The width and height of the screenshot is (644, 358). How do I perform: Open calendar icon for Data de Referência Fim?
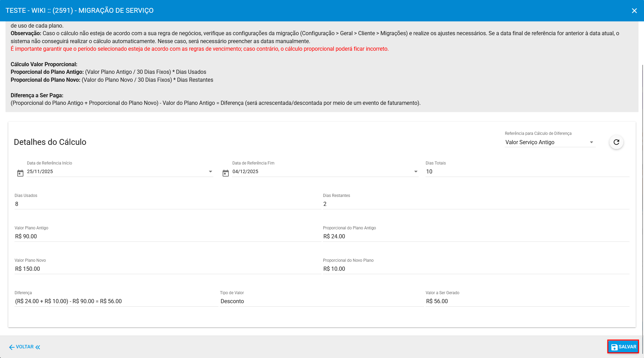coord(226,173)
